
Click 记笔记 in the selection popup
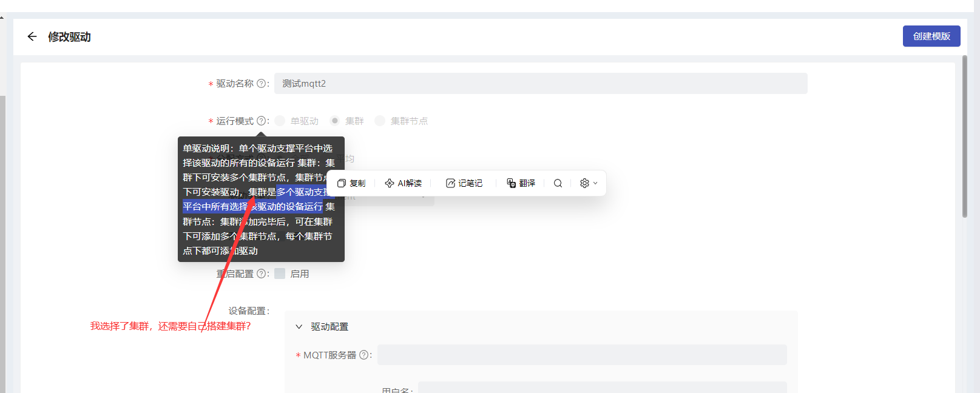coord(464,183)
